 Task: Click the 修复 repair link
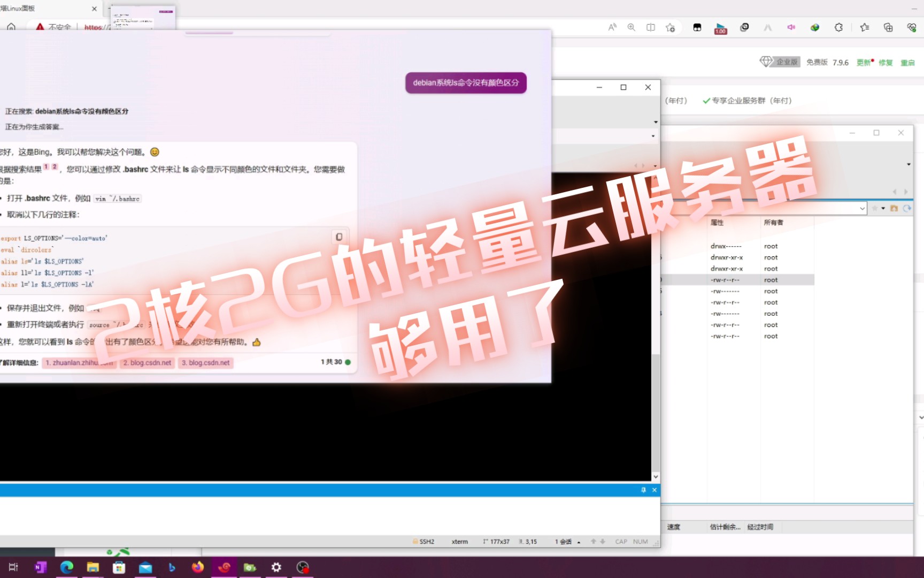886,63
